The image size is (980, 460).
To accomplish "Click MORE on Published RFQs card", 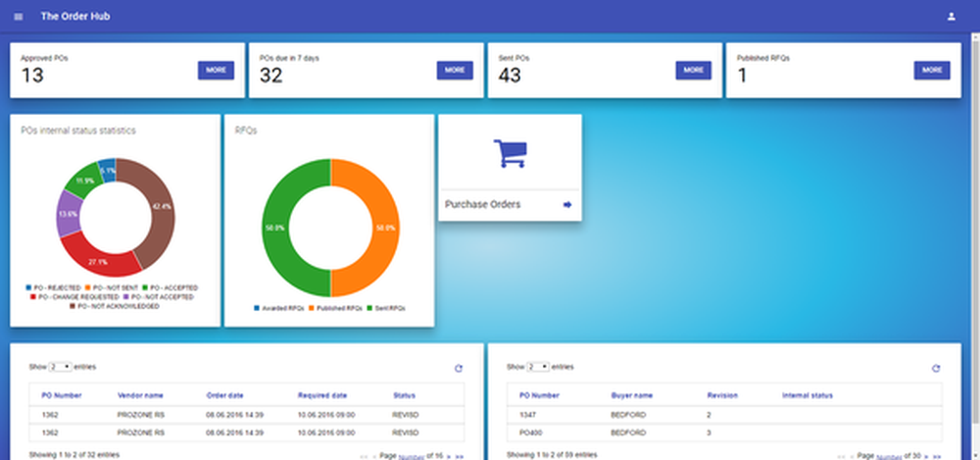I will click(x=932, y=70).
